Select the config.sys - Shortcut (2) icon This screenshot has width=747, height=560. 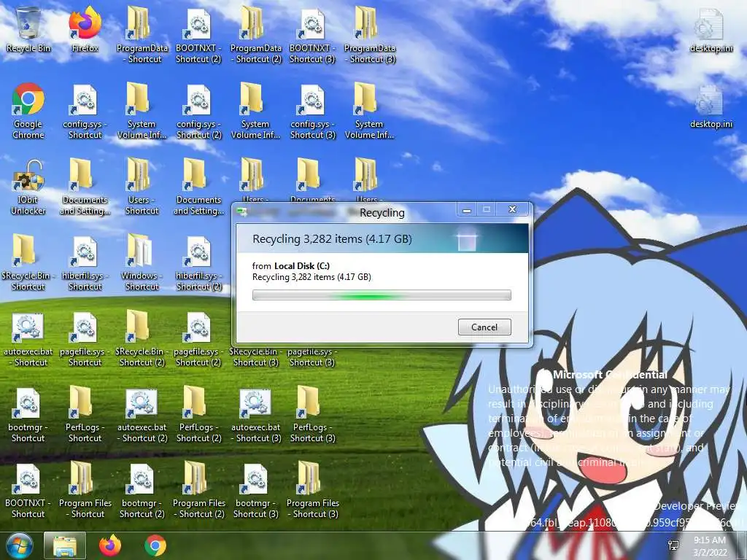[x=198, y=112]
